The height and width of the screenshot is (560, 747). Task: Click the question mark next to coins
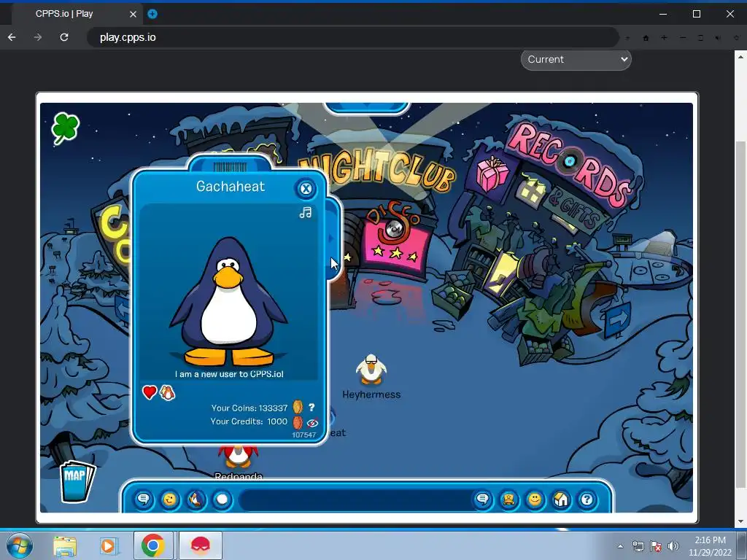(x=311, y=408)
